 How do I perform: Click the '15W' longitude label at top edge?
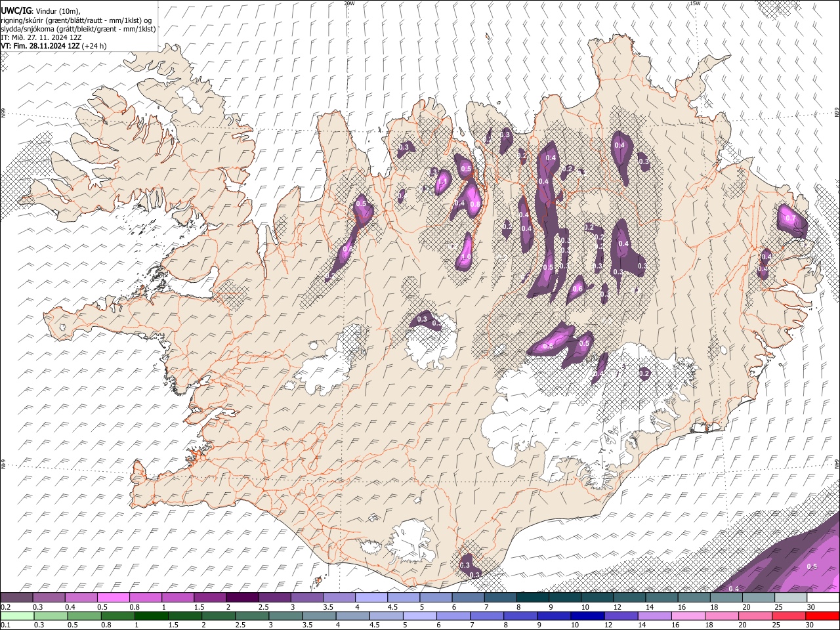point(695,3)
